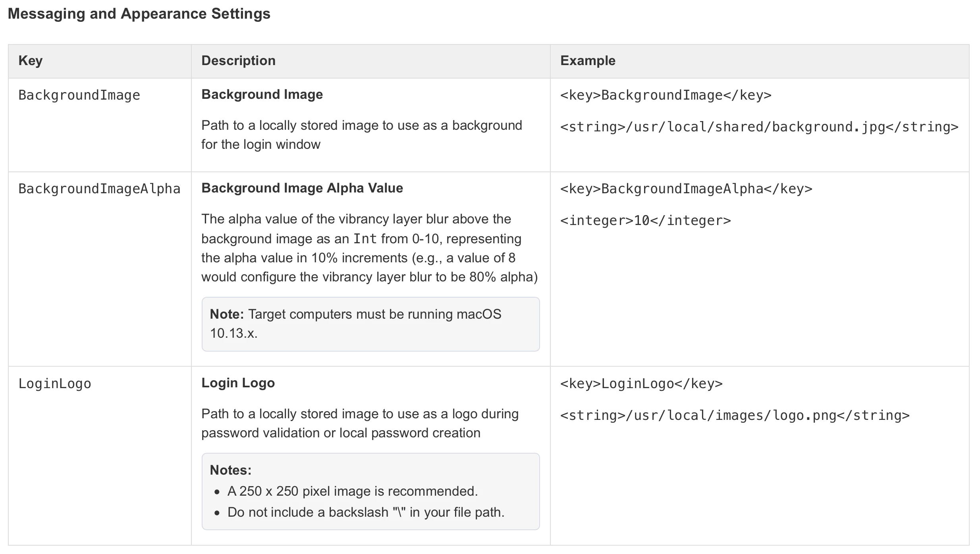
Task: Click the backslash file path warning bullet
Action: tap(365, 512)
